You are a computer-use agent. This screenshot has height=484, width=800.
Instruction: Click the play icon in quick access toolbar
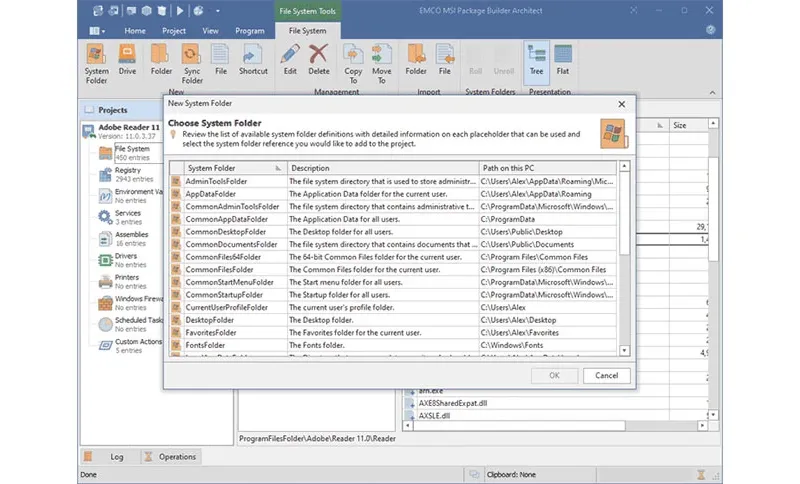180,11
